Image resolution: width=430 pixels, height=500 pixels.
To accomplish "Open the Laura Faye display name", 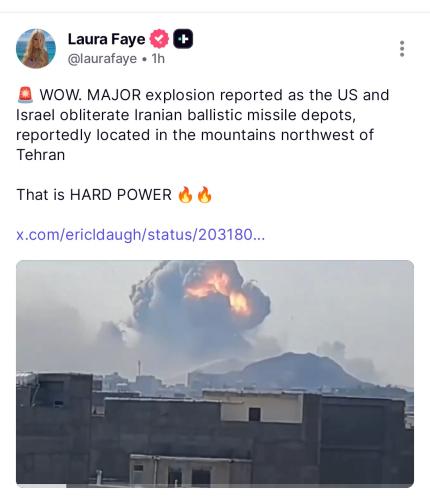I will (107, 39).
